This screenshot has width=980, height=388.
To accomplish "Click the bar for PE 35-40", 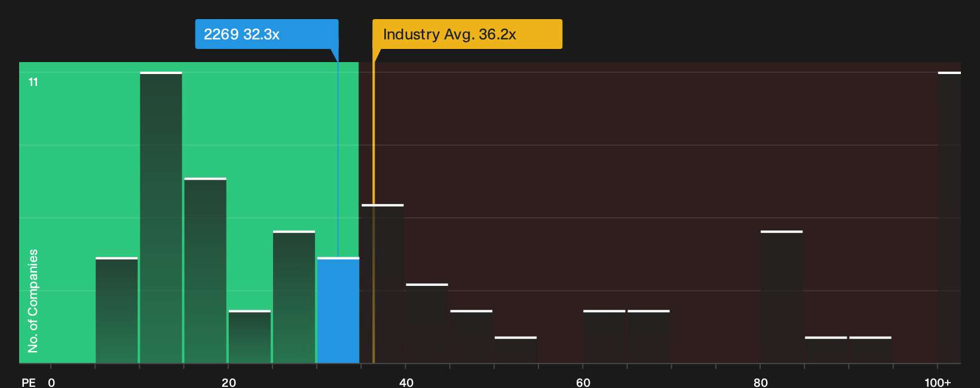I will tap(382, 284).
